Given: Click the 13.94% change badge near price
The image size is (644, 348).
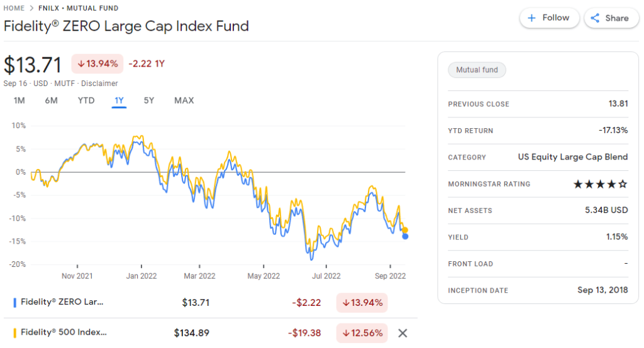Looking at the screenshot, I should pos(97,63).
